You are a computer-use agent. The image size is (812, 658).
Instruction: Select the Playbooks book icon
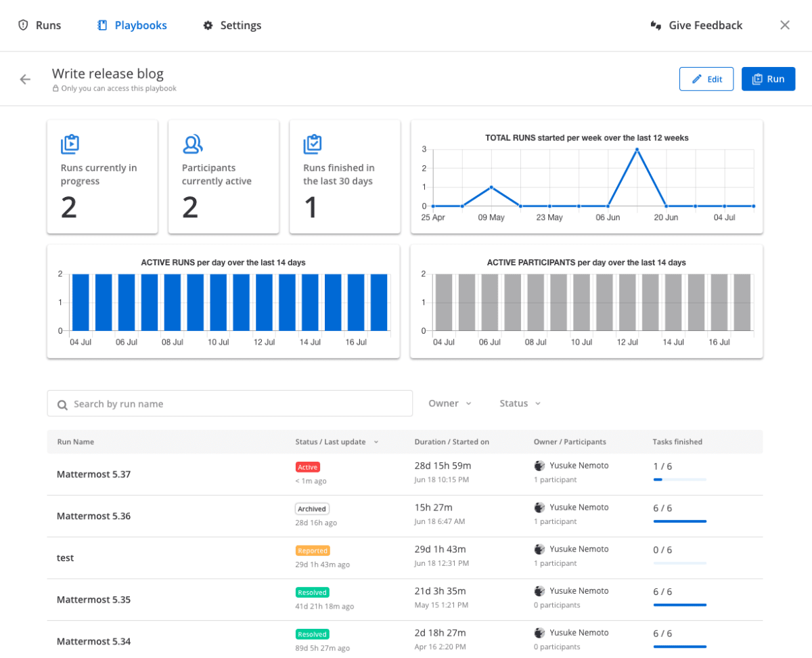(101, 25)
